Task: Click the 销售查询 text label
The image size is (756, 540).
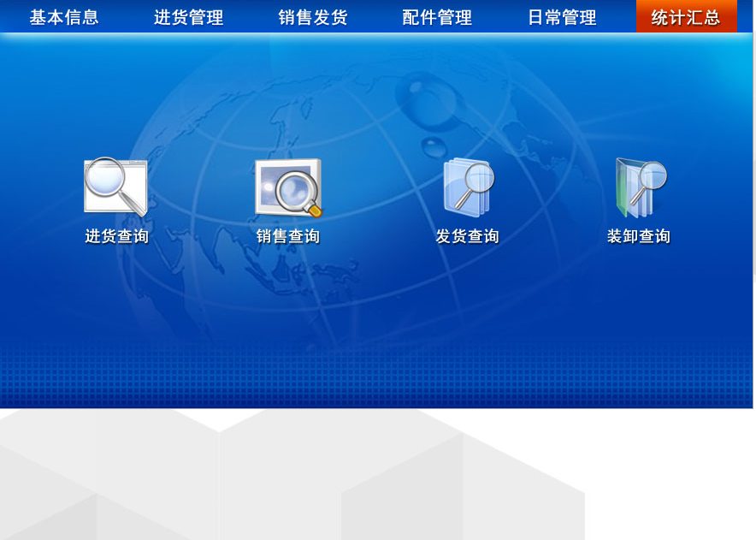Action: click(288, 236)
